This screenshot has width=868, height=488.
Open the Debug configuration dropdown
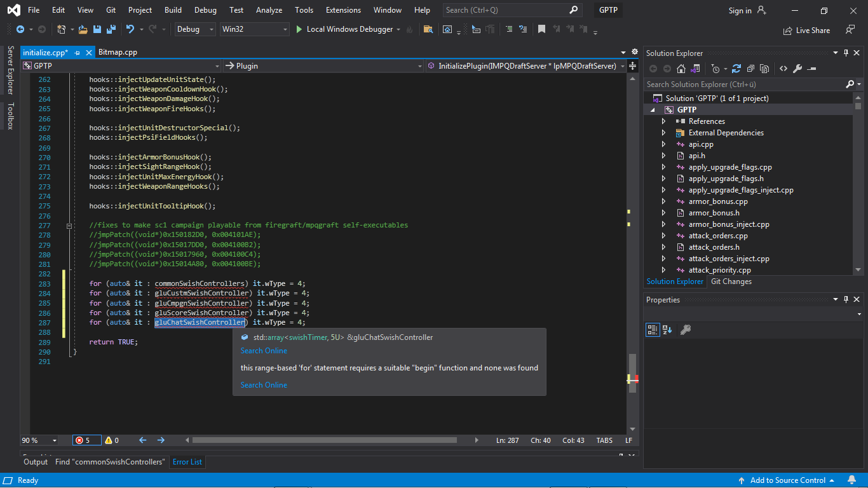[194, 29]
